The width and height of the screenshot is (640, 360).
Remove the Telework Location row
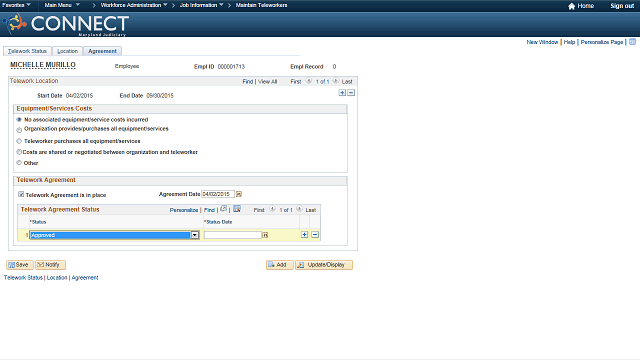351,93
